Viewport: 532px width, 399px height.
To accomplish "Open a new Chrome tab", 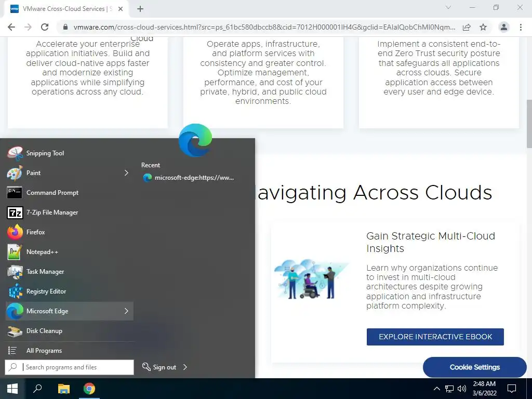I will [140, 9].
